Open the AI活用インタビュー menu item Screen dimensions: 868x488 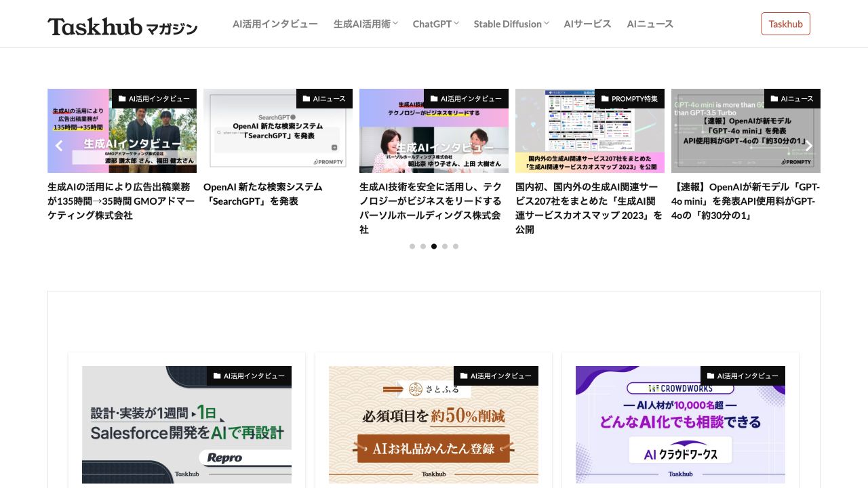275,24
